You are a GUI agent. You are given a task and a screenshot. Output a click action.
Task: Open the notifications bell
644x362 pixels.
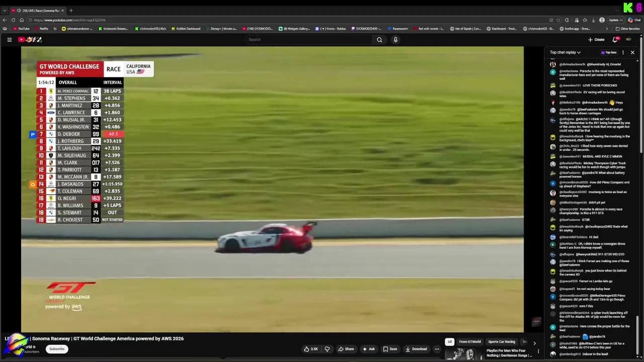point(615,40)
